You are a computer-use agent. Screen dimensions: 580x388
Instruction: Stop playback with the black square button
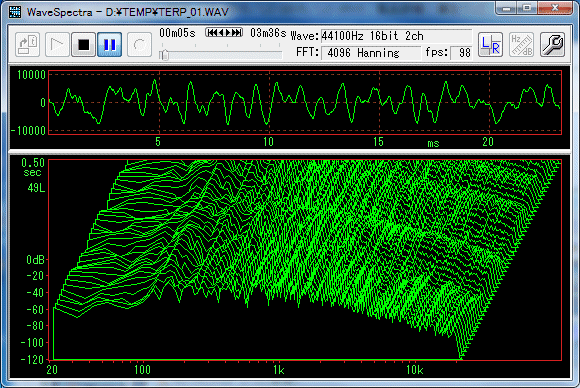tap(84, 45)
